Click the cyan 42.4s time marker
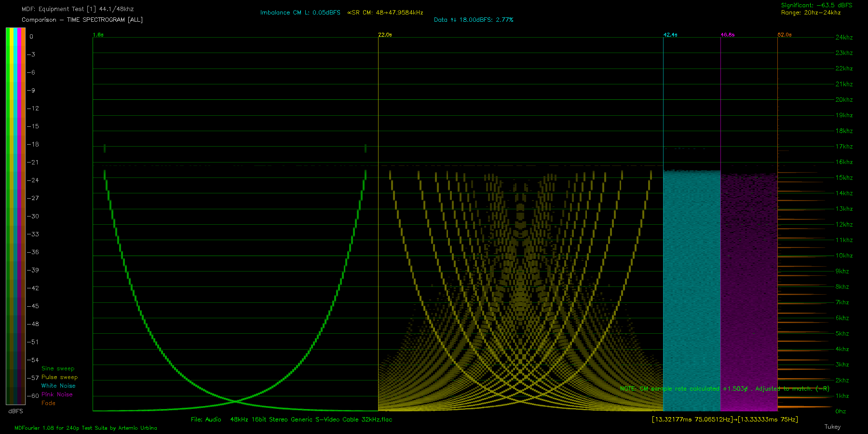 point(670,35)
